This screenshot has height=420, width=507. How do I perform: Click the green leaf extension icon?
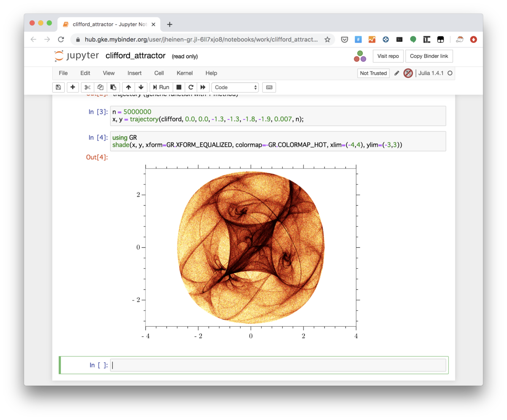pos(413,39)
